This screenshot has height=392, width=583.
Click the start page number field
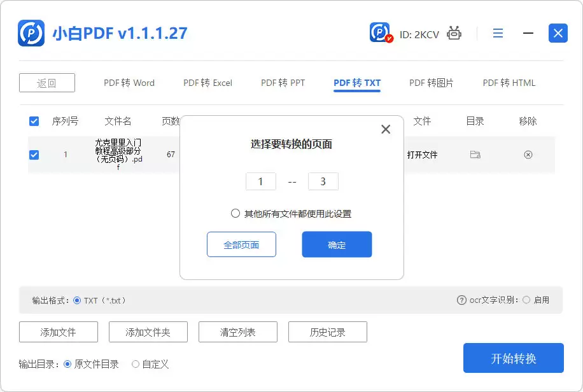(x=261, y=181)
